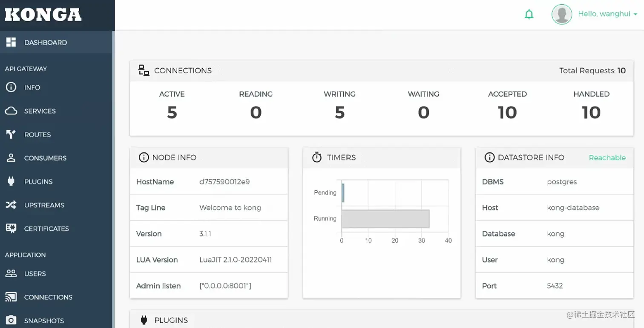644x328 pixels.
Task: Click the Total Requests: 10 text
Action: pyautogui.click(x=592, y=70)
